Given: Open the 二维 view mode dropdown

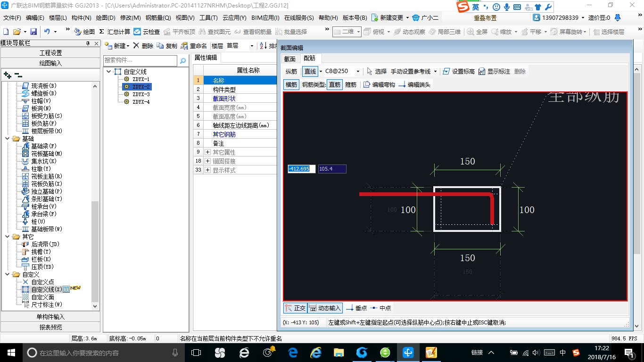Looking at the screenshot, I should tap(358, 32).
